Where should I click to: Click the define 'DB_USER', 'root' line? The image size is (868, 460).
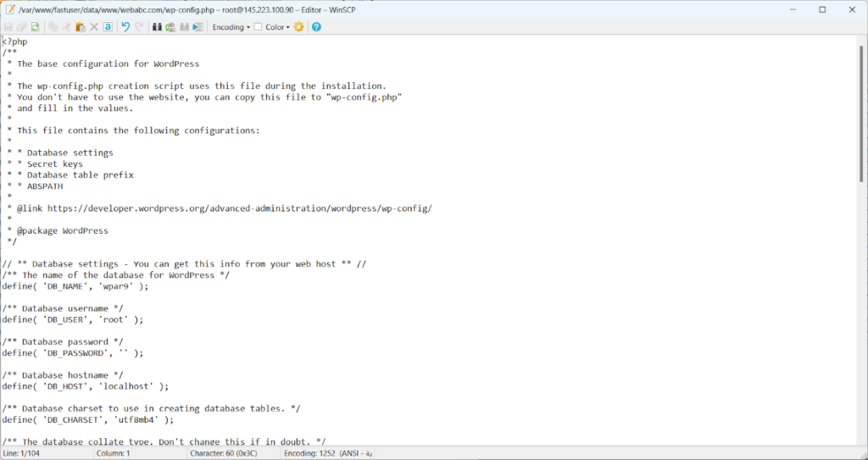point(73,319)
